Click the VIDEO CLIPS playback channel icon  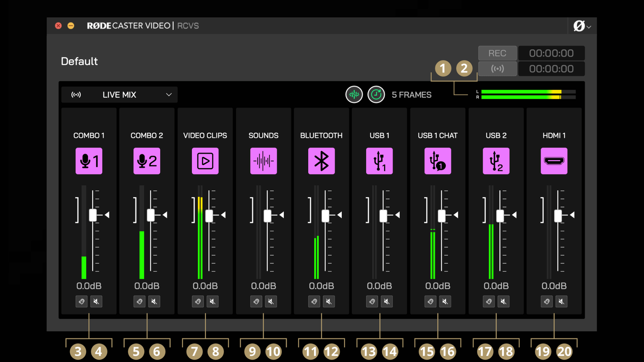point(205,161)
